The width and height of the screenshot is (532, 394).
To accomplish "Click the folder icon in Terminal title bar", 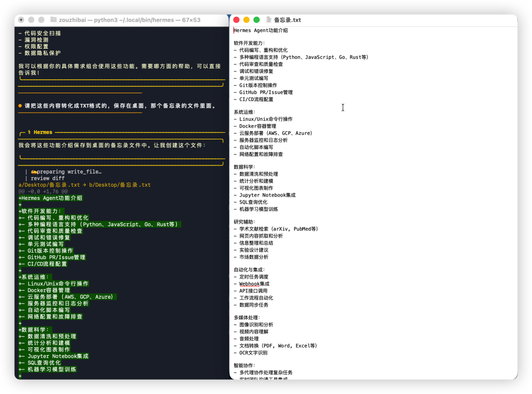I will click(53, 20).
